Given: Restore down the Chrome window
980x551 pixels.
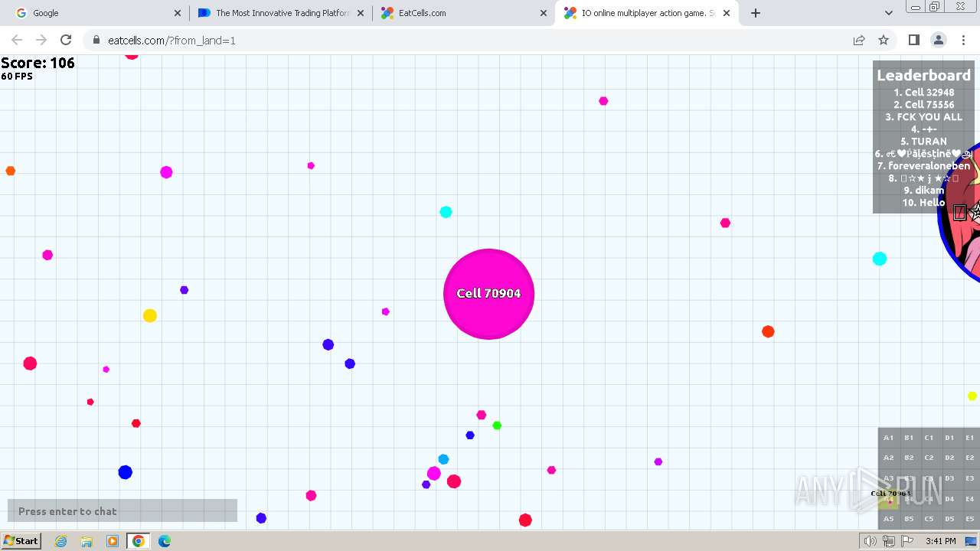Looking at the screenshot, I should 935,7.
